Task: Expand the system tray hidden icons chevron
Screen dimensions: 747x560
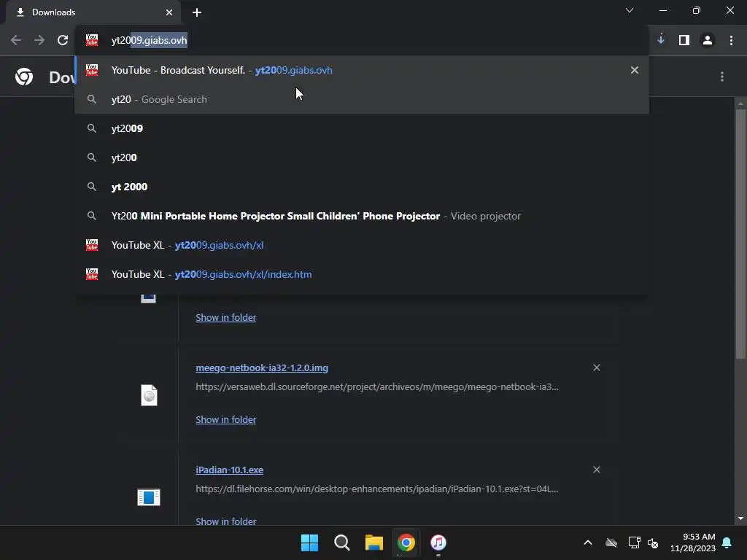Action: click(x=588, y=542)
